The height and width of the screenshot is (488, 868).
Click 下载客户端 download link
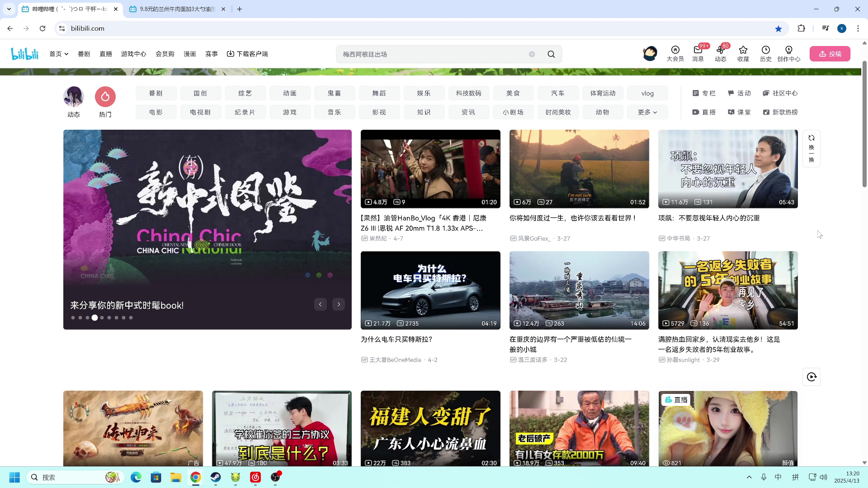point(248,54)
